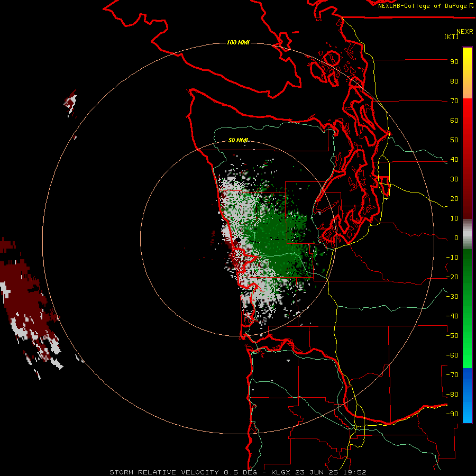The height and width of the screenshot is (476, 476).
Task: Click the -70 value on velocity scale
Action: pos(452,375)
